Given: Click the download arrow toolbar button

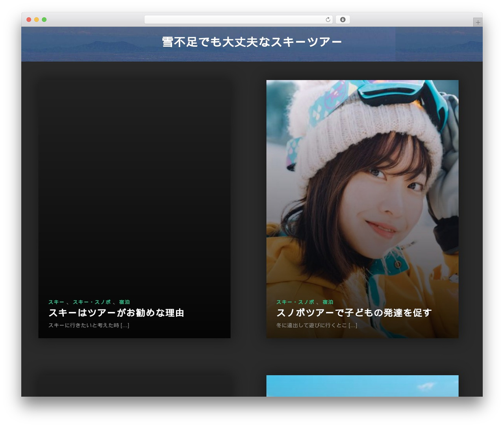Looking at the screenshot, I should tap(343, 20).
